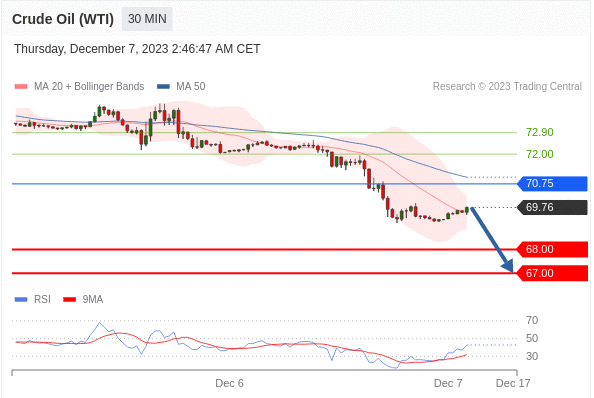
Task: Click the Dec 17 date axis label
Action: point(513,383)
